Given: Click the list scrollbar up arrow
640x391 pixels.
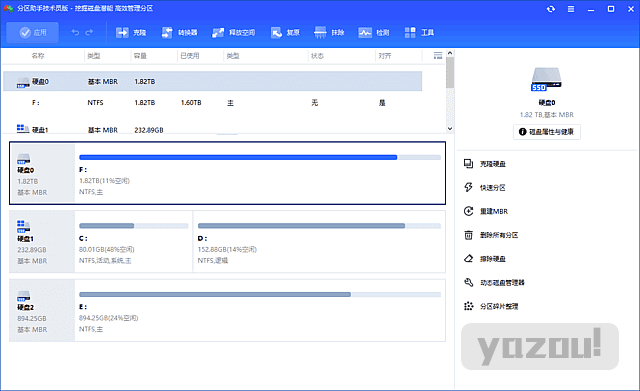Looking at the screenshot, I should coord(450,53).
